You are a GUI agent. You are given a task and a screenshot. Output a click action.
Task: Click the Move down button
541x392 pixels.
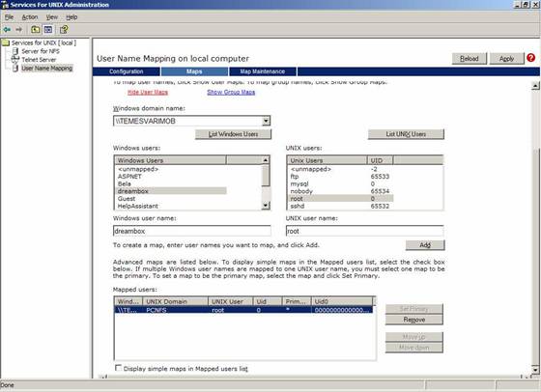coord(414,348)
